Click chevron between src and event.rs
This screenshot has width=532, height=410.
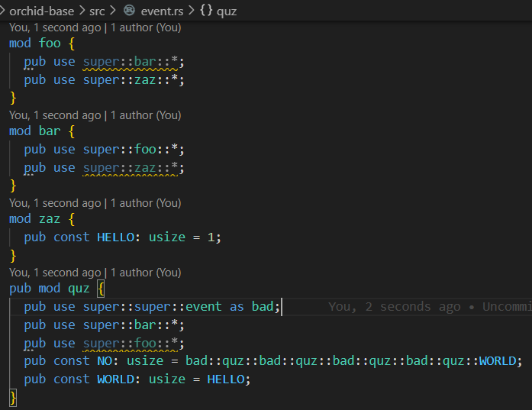tap(113, 11)
